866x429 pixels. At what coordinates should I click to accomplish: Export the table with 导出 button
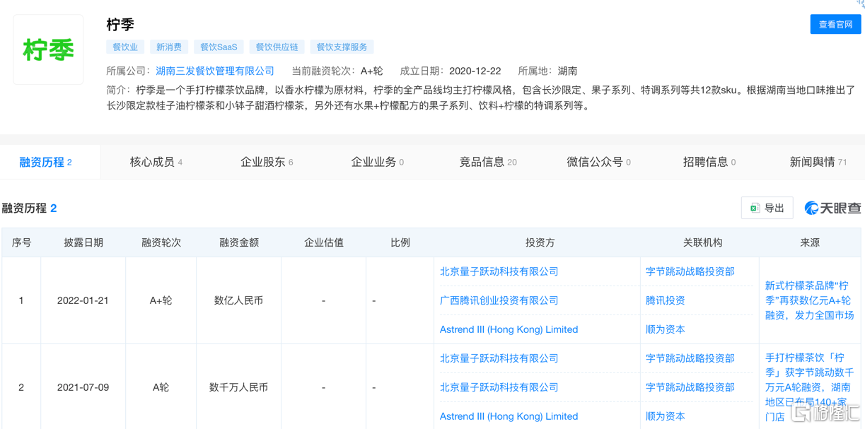click(x=767, y=208)
